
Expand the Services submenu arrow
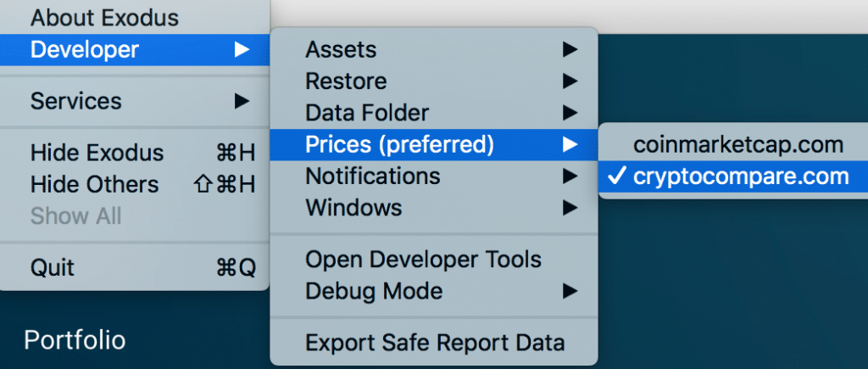click(242, 101)
